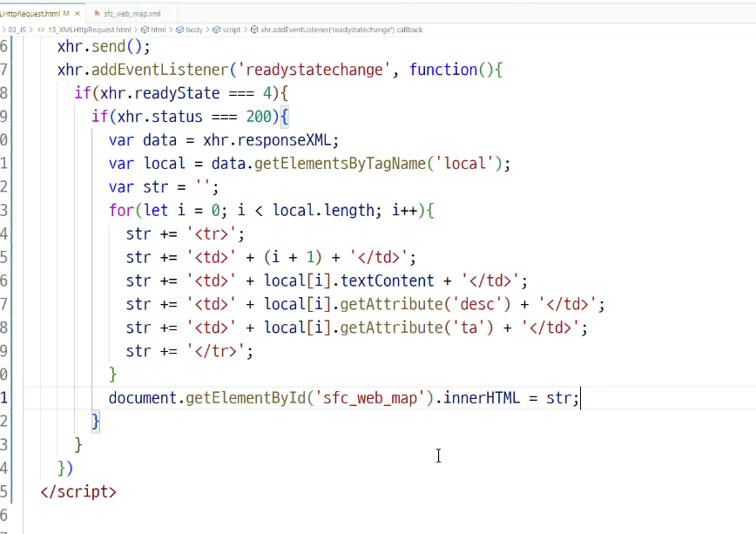This screenshot has width=756, height=534.
Task: Click the var data = xhr.responseXML line
Action: coord(224,140)
